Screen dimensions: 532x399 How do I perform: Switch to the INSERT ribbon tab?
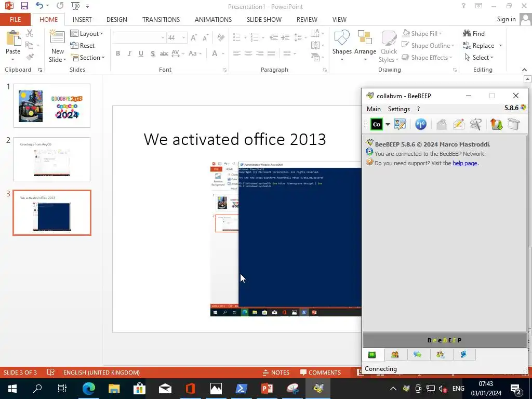point(82,19)
